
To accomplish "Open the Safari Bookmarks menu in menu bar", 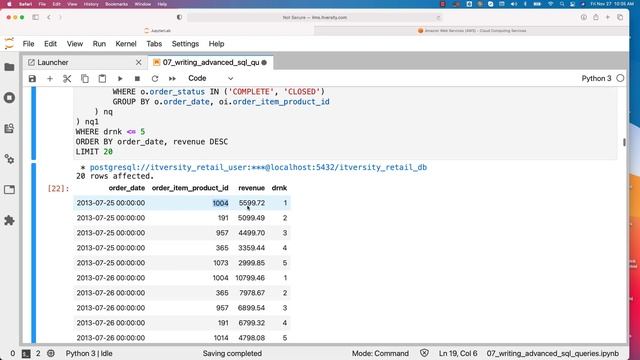I will pos(116,4).
